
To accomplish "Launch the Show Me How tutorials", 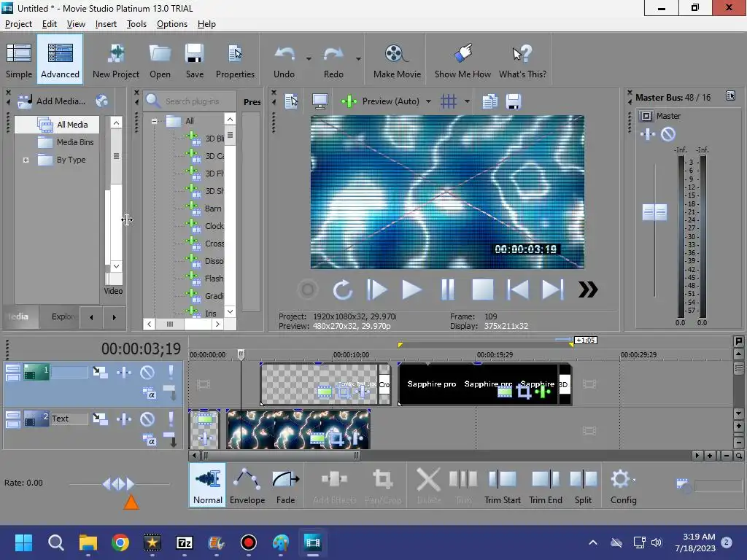I will pyautogui.click(x=462, y=60).
